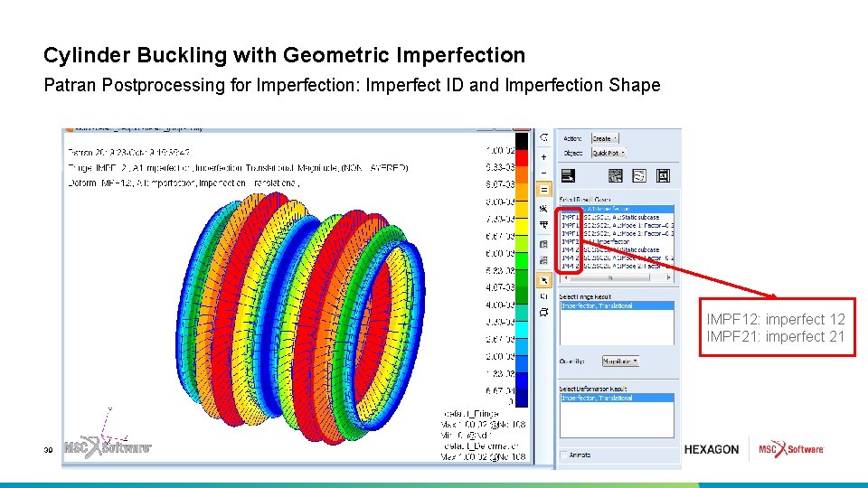Click the minus icon in Patran's vertical toolbar
868x488 pixels.
pos(543,173)
